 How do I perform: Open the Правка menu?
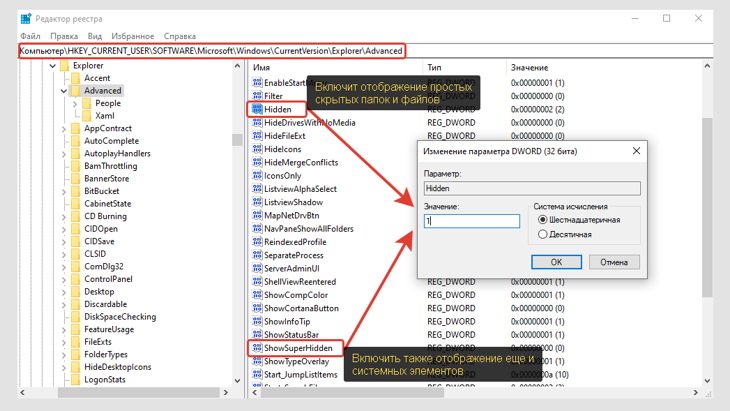64,36
